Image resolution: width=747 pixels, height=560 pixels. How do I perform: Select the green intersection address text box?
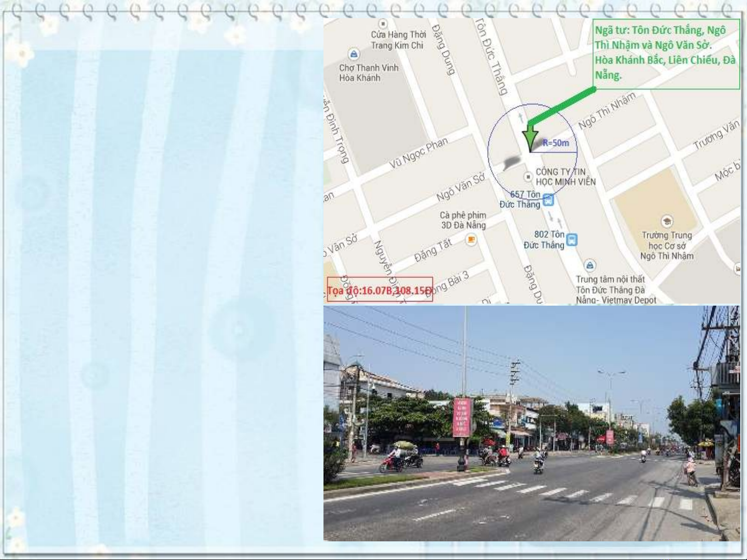coord(666,53)
